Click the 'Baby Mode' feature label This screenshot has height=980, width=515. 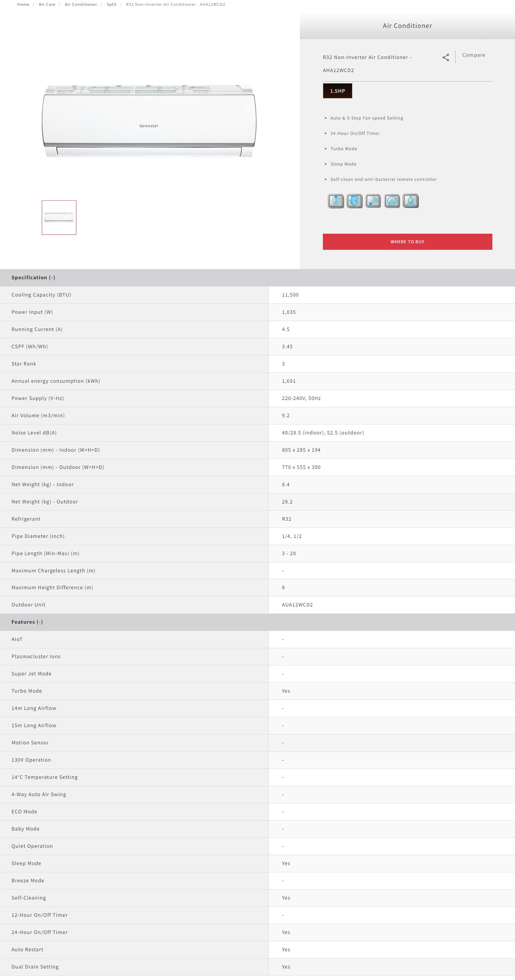(25, 829)
